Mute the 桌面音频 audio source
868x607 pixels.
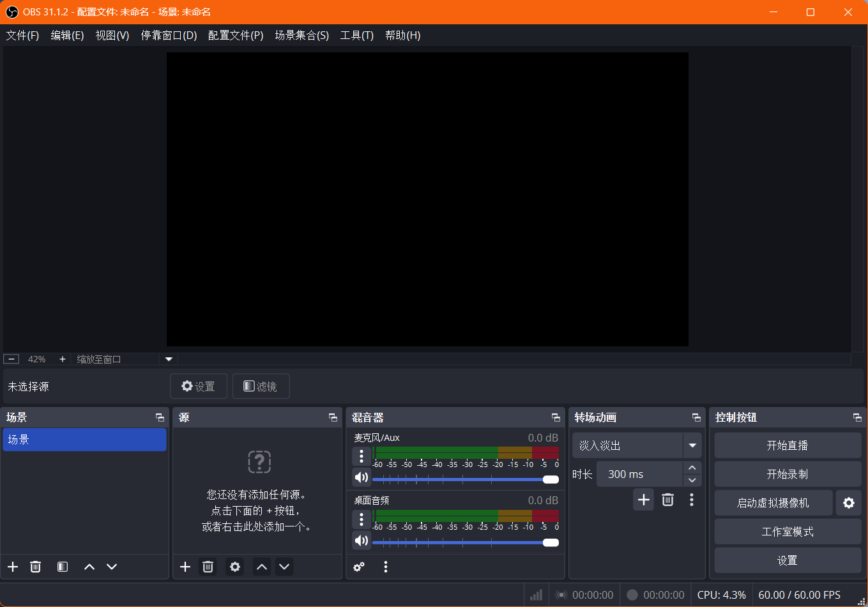point(362,540)
